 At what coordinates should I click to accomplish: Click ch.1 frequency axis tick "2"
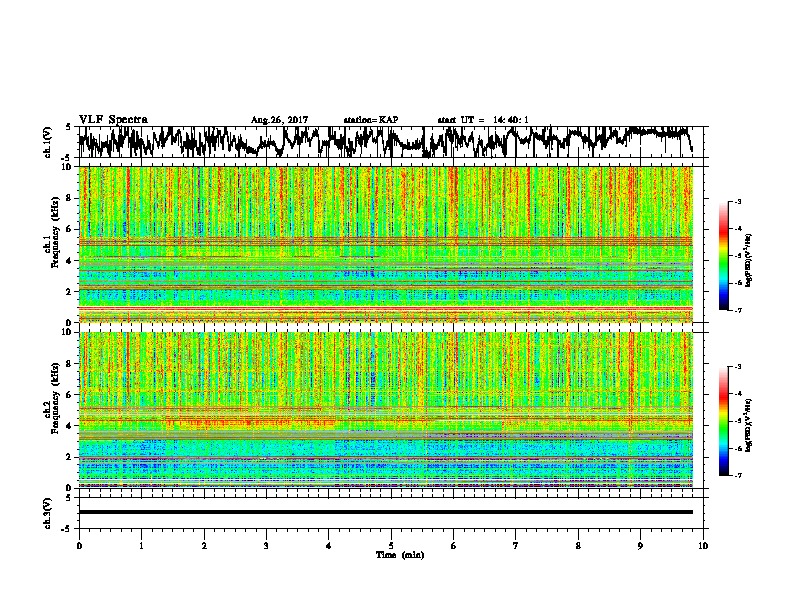[x=70, y=292]
